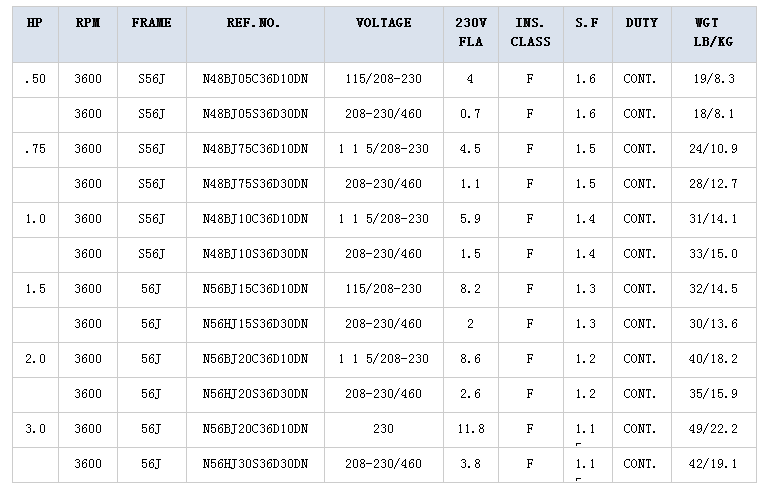Click weight cell 49/22.2
This screenshot has height=497, width=766.
coord(713,430)
